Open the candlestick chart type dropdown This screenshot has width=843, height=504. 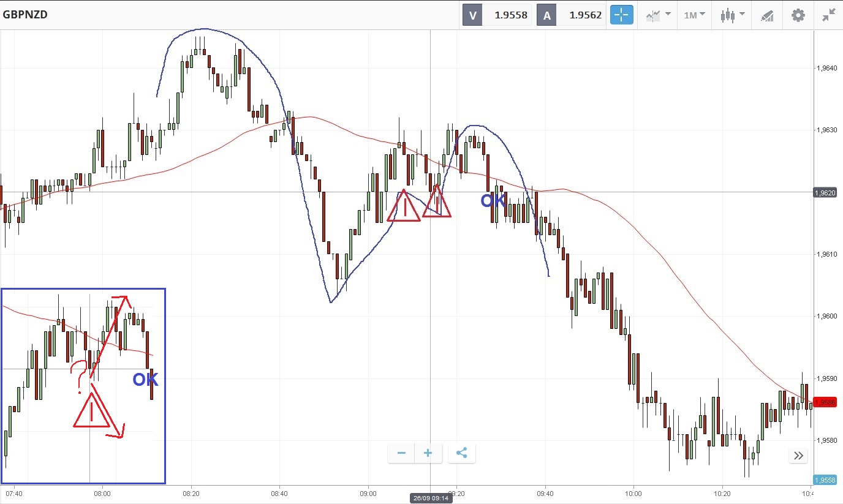coord(732,15)
